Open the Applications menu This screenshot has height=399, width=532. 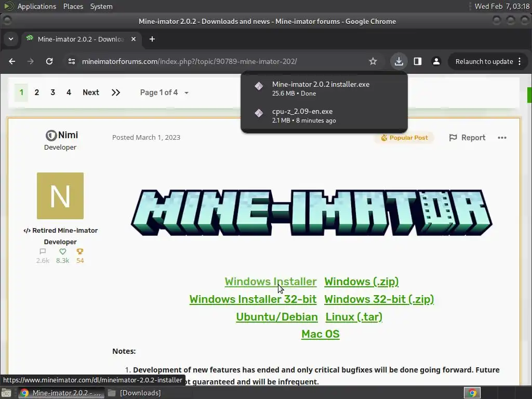[37, 6]
